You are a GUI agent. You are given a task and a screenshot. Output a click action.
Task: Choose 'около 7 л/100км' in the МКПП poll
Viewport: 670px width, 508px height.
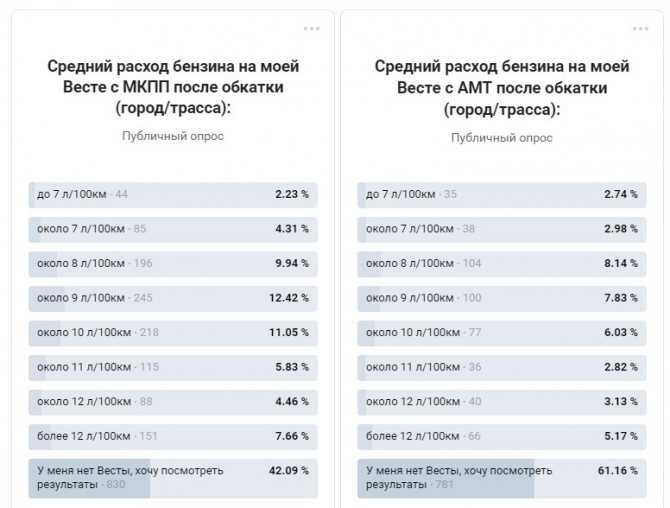click(173, 229)
